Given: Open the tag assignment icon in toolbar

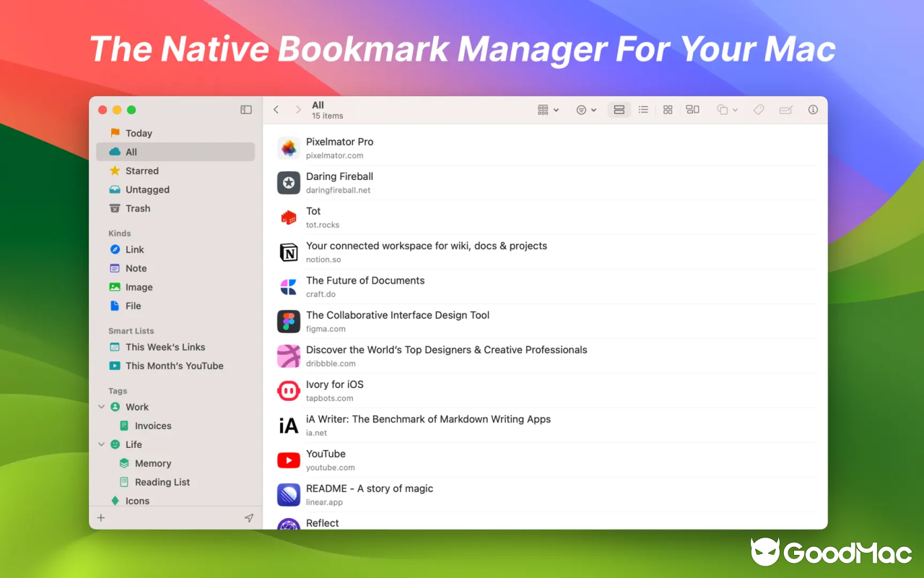Looking at the screenshot, I should point(759,109).
